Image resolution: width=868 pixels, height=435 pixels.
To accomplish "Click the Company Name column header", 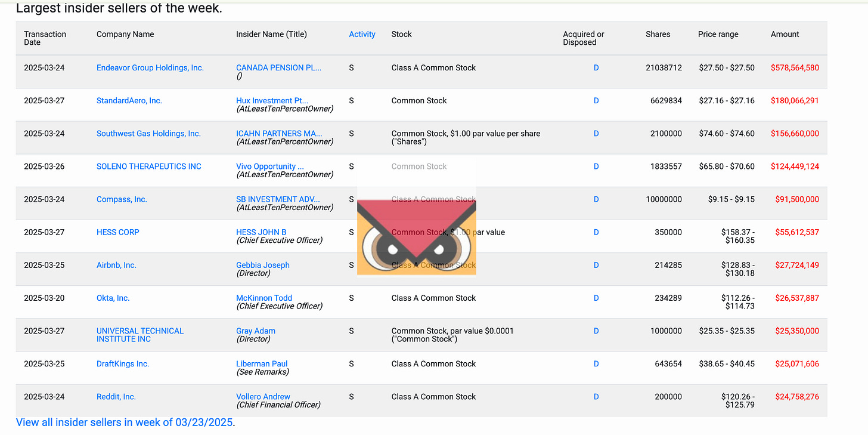I will coord(125,35).
